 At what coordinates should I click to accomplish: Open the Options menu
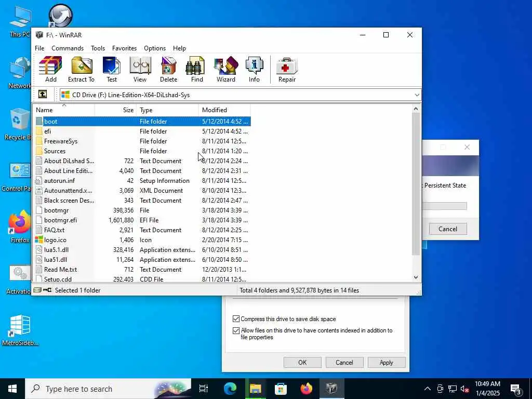tap(155, 48)
